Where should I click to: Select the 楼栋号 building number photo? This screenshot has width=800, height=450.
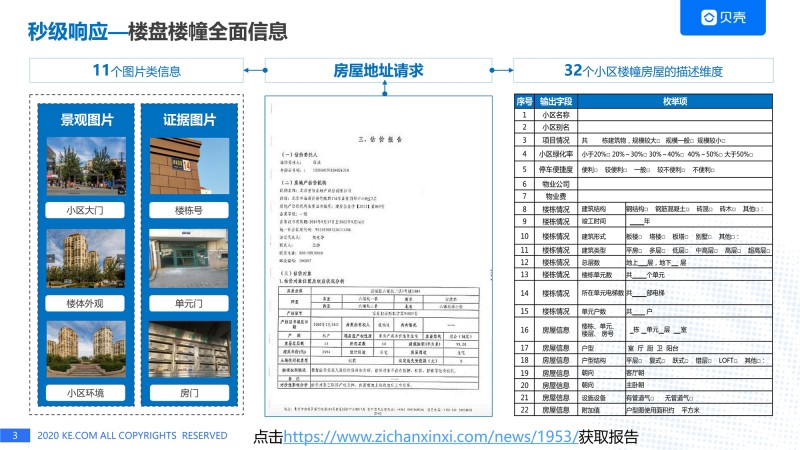coord(189,166)
